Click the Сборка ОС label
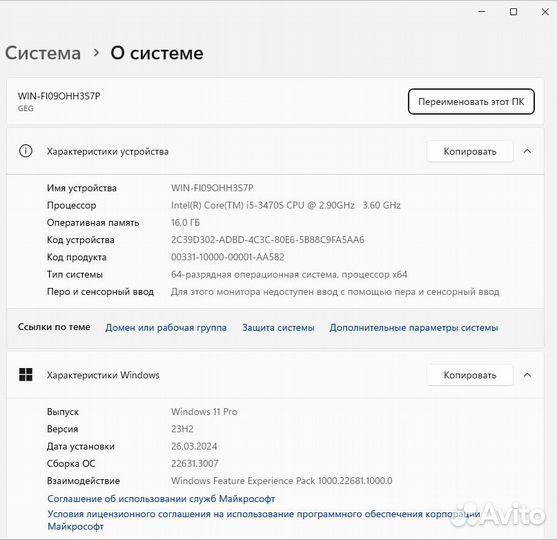This screenshot has width=557, height=540. coord(71,464)
